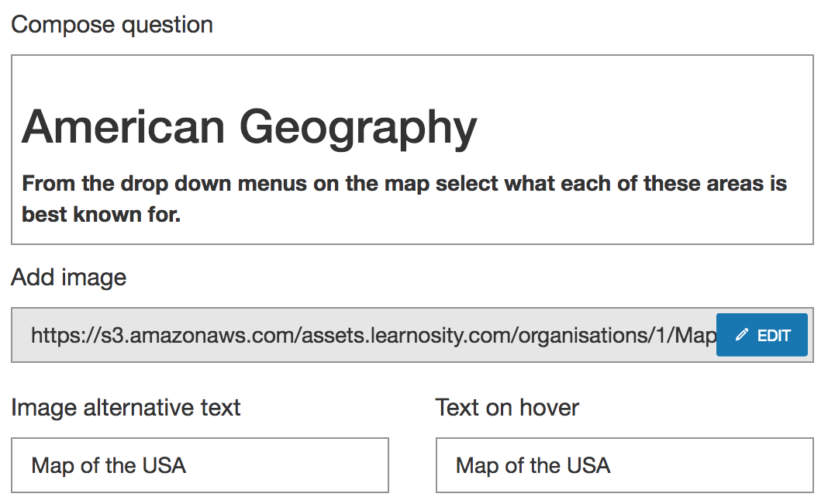Click the Add image label
The height and width of the screenshot is (504, 828).
click(68, 277)
